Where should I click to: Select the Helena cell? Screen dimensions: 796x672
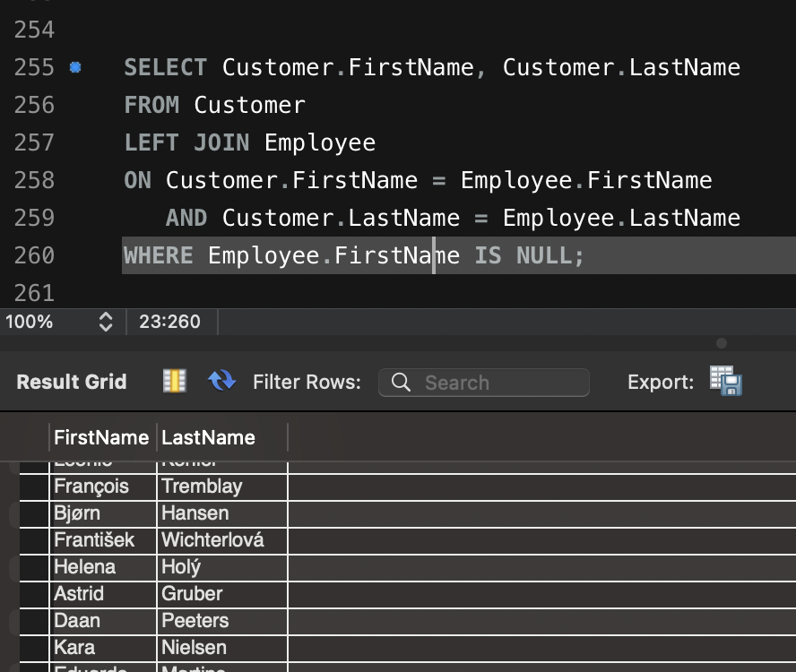103,567
